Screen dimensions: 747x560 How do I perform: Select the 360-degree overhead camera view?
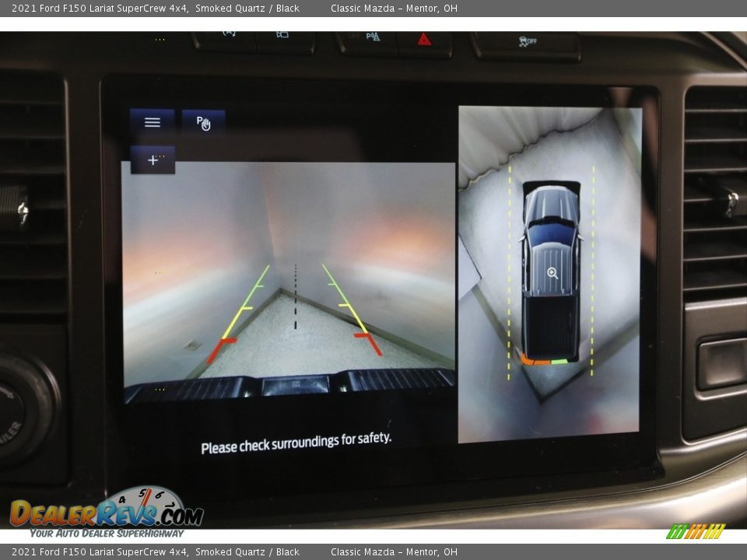pyautogui.click(x=550, y=274)
